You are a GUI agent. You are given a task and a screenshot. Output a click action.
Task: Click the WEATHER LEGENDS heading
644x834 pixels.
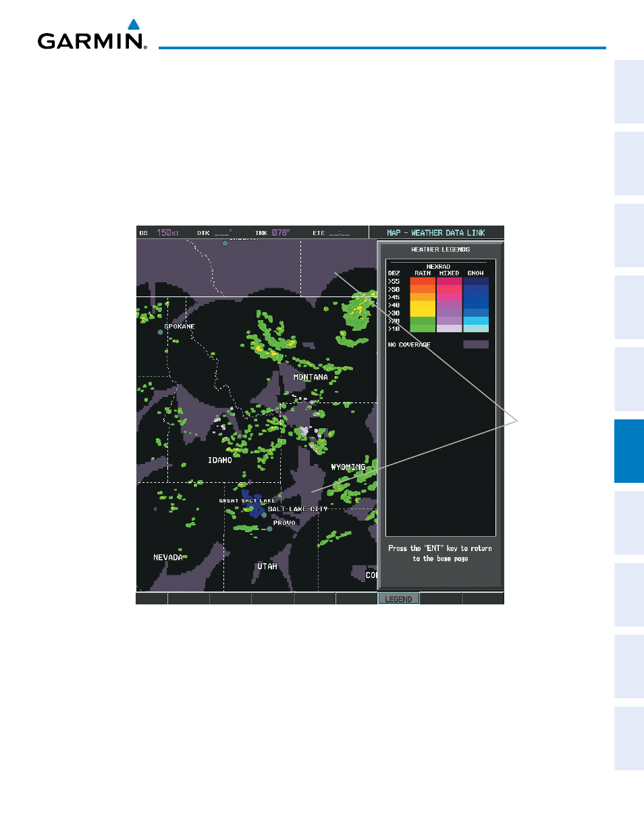click(x=441, y=250)
